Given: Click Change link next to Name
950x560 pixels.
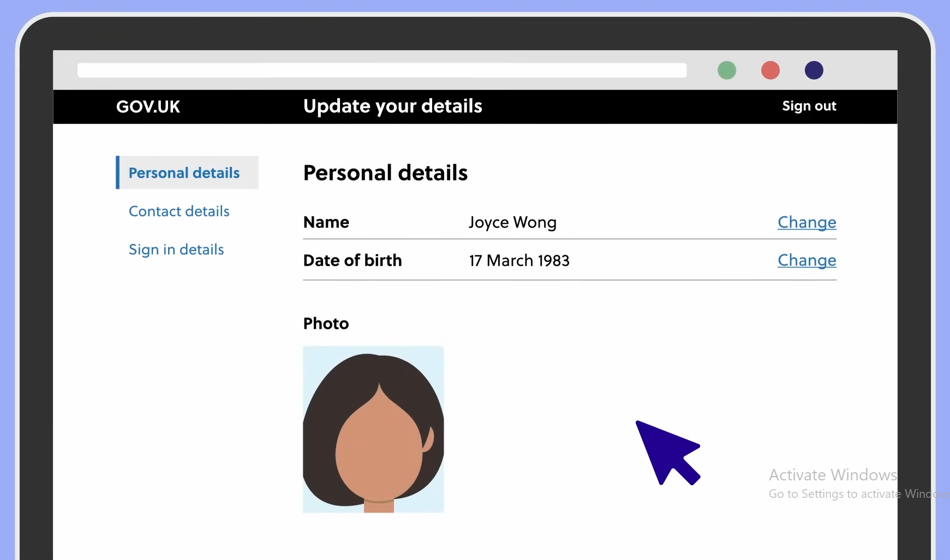Looking at the screenshot, I should pos(806,222).
